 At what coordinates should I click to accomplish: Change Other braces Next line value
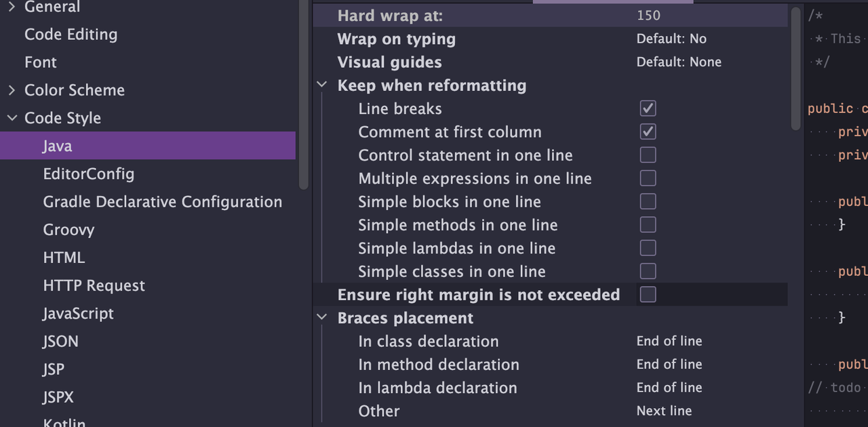664,411
